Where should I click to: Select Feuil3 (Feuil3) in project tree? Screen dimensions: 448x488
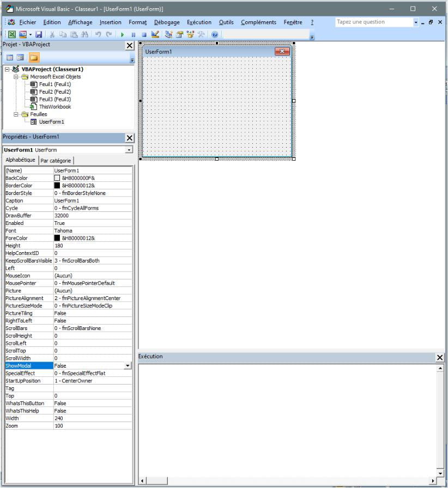click(x=55, y=99)
